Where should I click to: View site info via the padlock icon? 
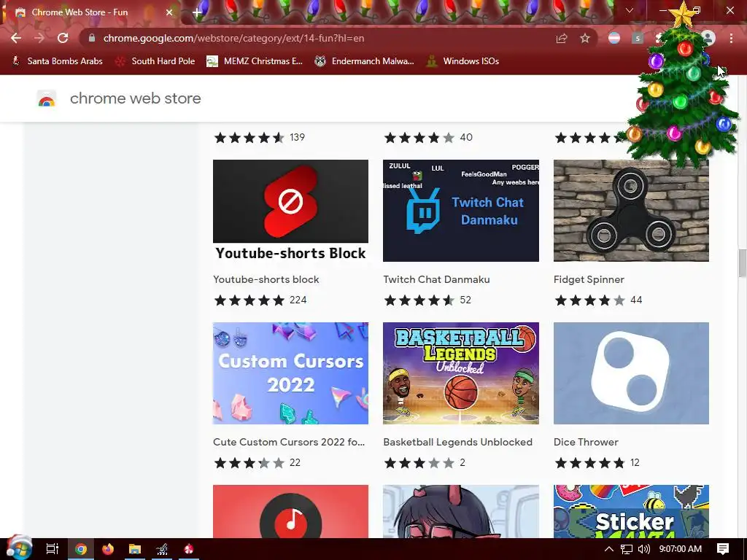pos(92,38)
